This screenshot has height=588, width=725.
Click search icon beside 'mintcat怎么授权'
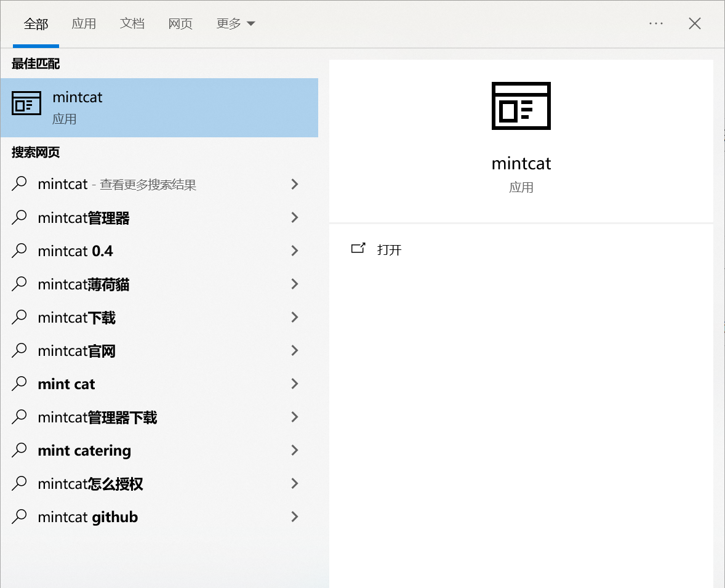[x=20, y=483]
